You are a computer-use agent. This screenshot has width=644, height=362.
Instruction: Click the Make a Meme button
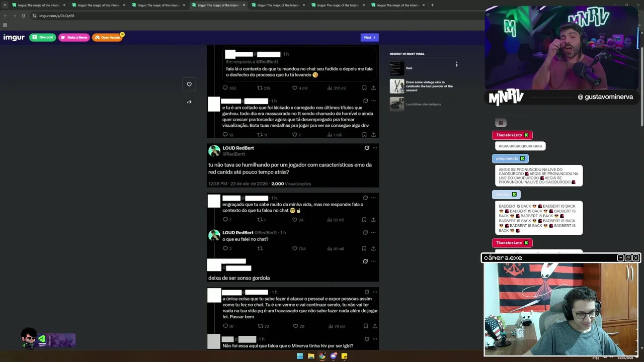(x=74, y=37)
